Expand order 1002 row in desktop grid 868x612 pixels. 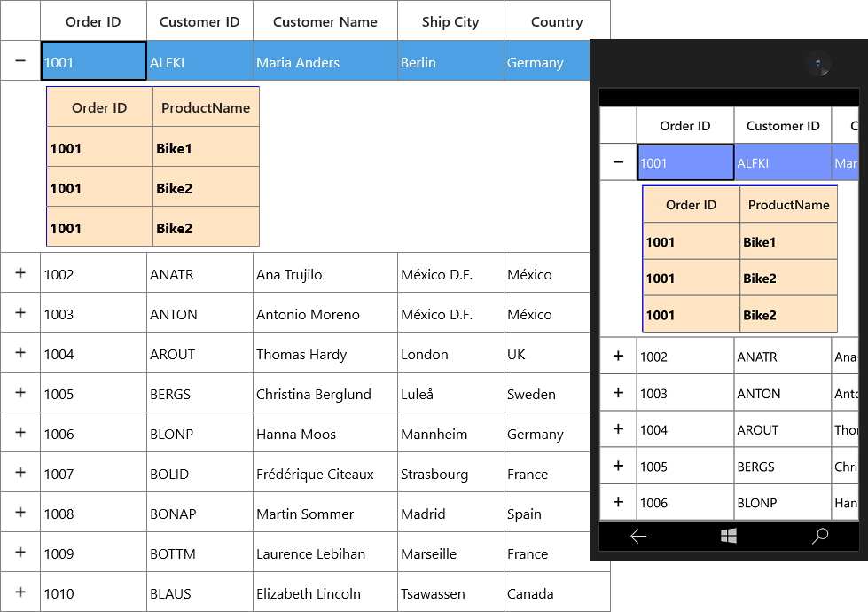[x=20, y=272]
